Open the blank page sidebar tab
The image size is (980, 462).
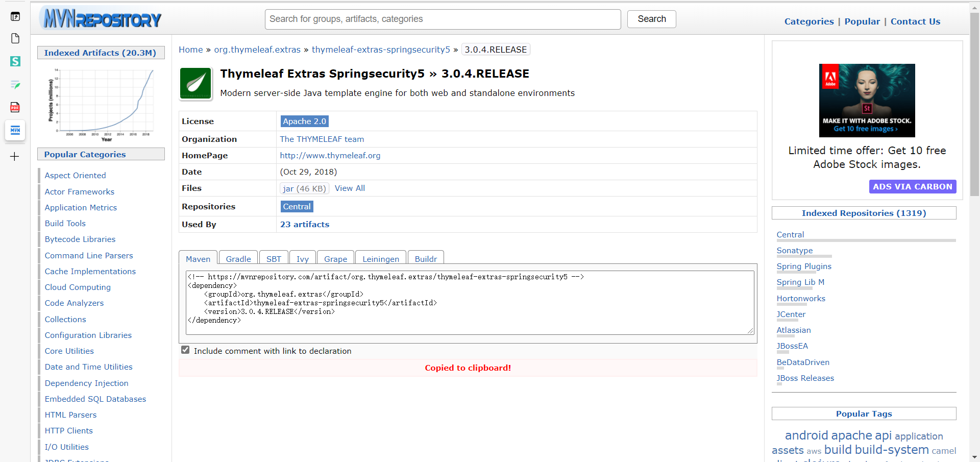click(x=15, y=38)
